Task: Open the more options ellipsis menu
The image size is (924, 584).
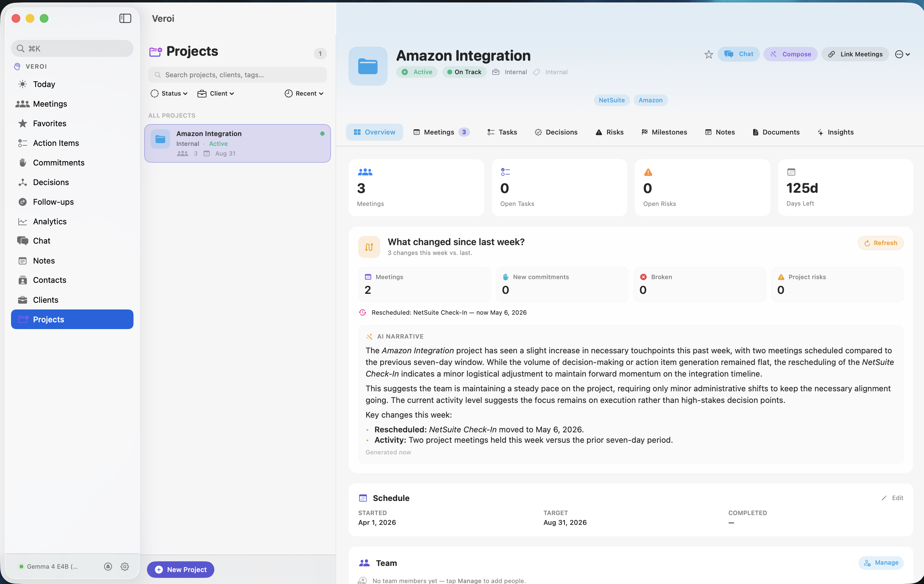Action: [x=902, y=54]
